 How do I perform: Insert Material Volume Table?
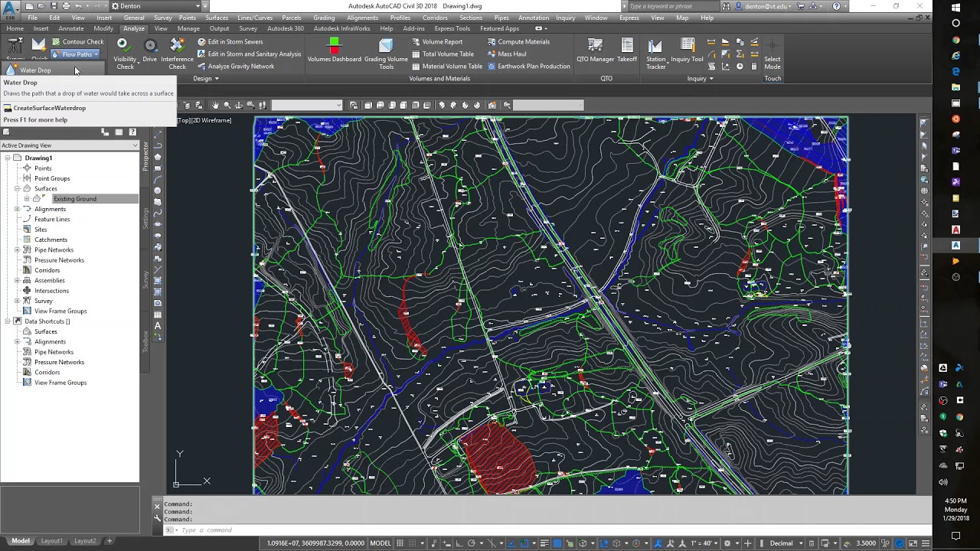pos(447,67)
